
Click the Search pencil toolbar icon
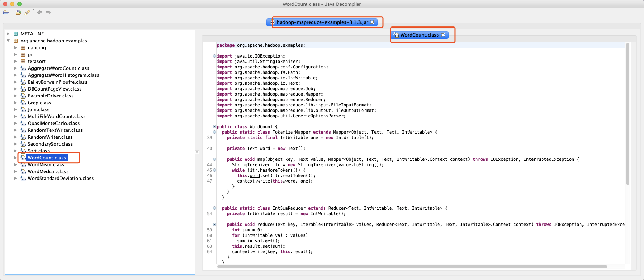27,12
